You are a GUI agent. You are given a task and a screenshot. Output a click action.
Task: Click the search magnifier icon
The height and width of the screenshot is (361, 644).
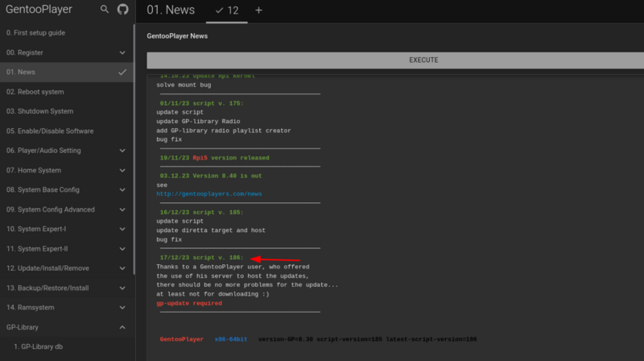(105, 10)
